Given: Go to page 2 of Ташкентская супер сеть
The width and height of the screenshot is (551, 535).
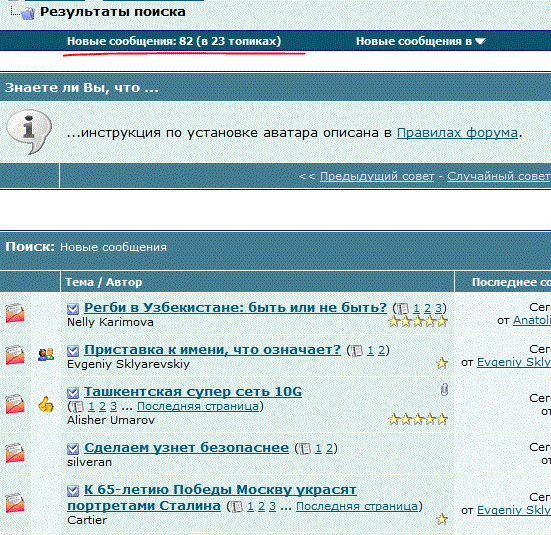Looking at the screenshot, I should (x=102, y=407).
